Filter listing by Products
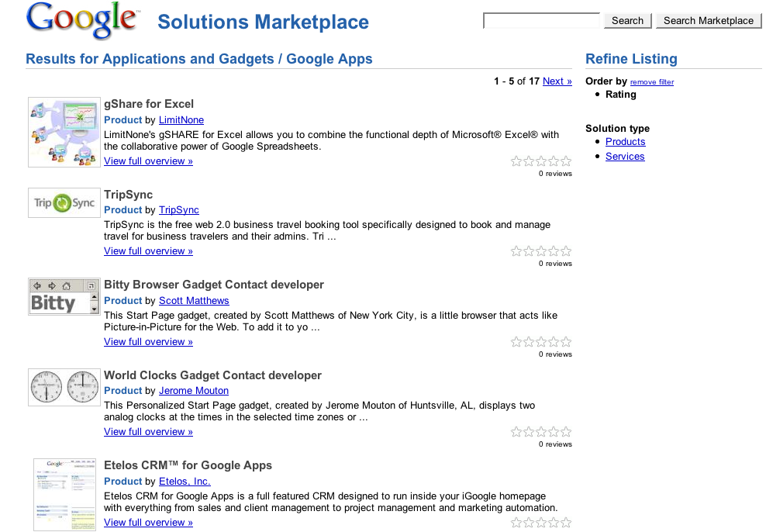The image size is (773, 532). [625, 142]
